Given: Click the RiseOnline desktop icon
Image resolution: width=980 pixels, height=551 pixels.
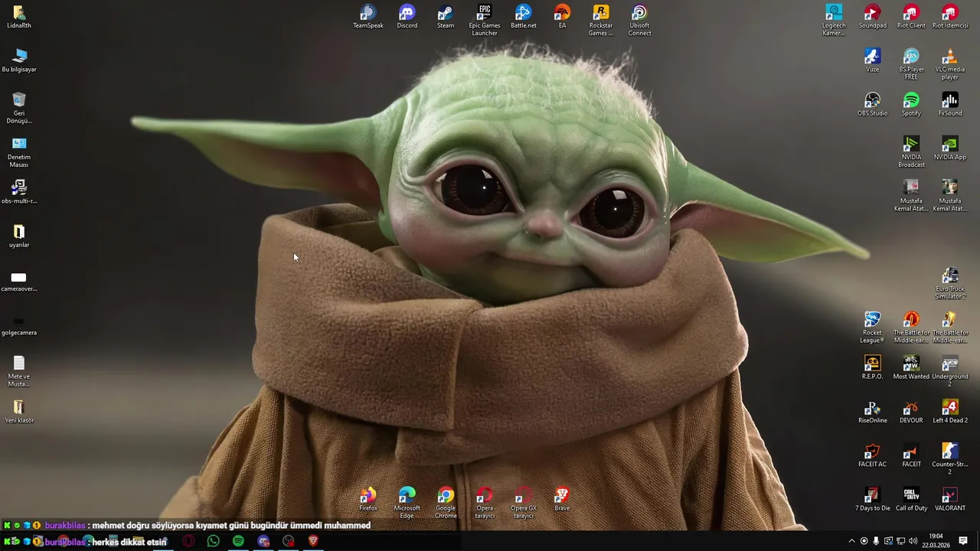Looking at the screenshot, I should (873, 412).
